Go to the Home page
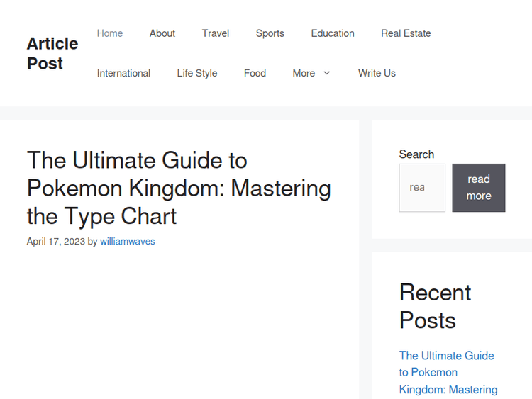Viewport: 532px width, 399px height. (x=110, y=33)
